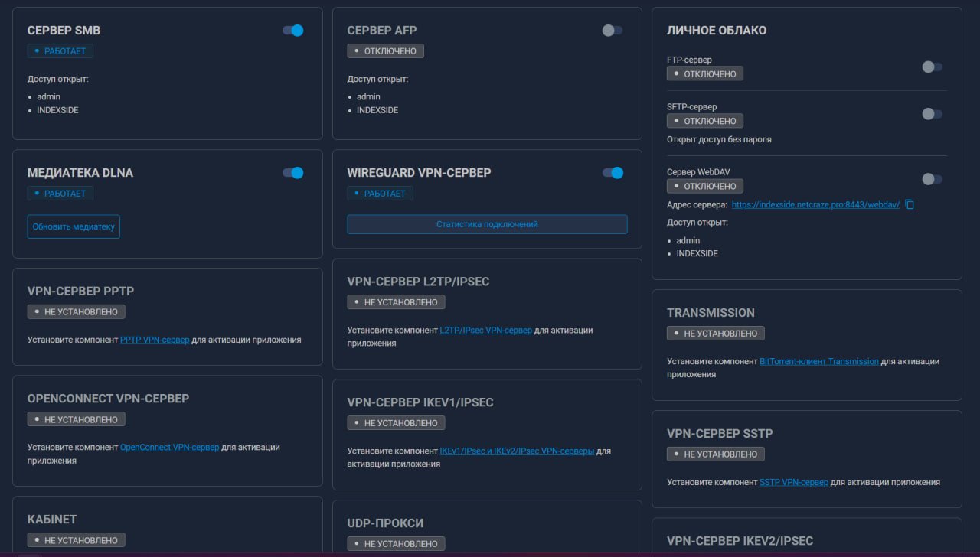The height and width of the screenshot is (557, 980).
Task: Open the PPTP VPN-сервер component link
Action: [x=155, y=340]
